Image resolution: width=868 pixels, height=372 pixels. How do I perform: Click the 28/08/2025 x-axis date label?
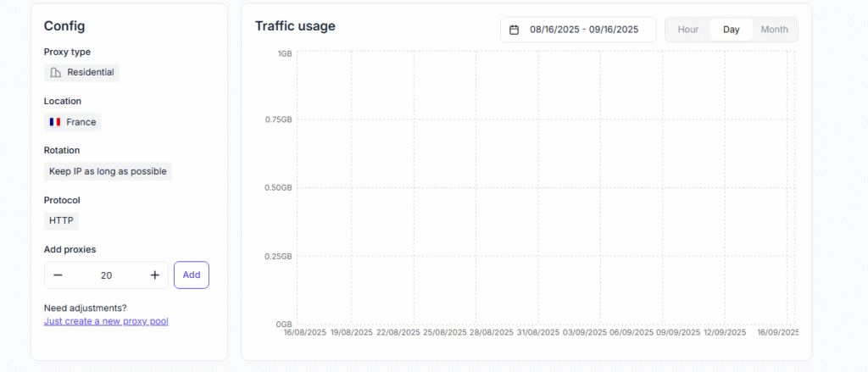[x=492, y=333]
